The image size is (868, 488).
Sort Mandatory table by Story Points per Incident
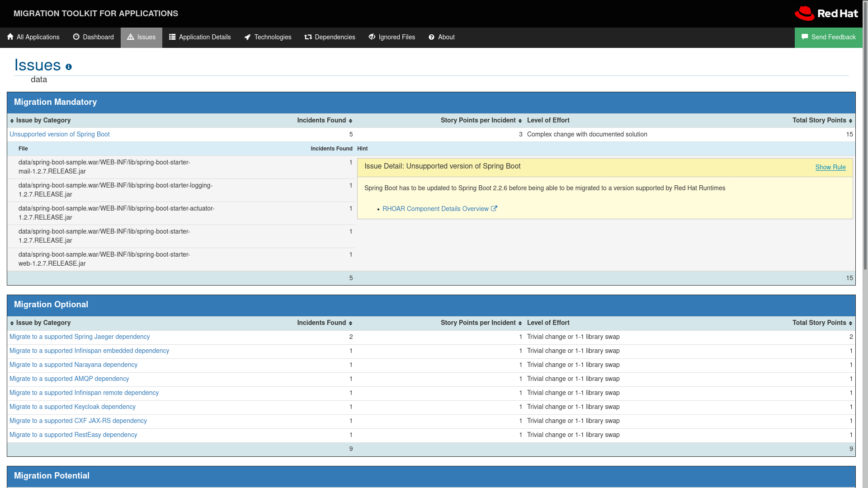(520, 121)
